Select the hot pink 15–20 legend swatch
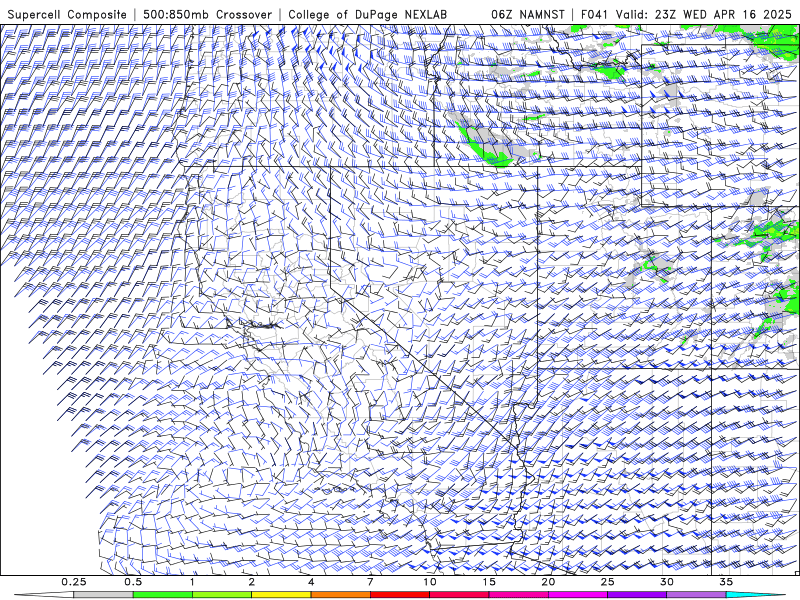Image resolution: width=800 pixels, height=600 pixels. [x=518, y=595]
